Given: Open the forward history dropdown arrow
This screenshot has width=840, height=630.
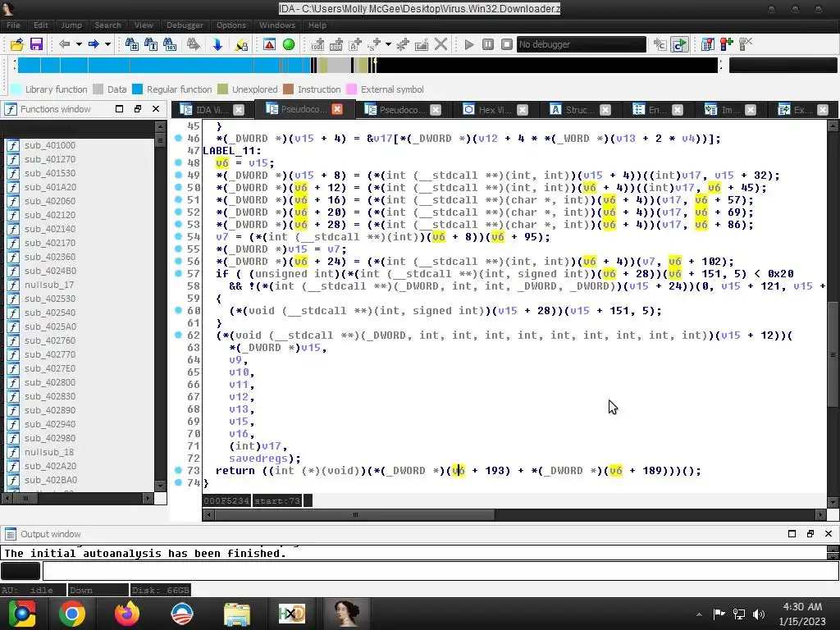Looking at the screenshot, I should pos(107,44).
